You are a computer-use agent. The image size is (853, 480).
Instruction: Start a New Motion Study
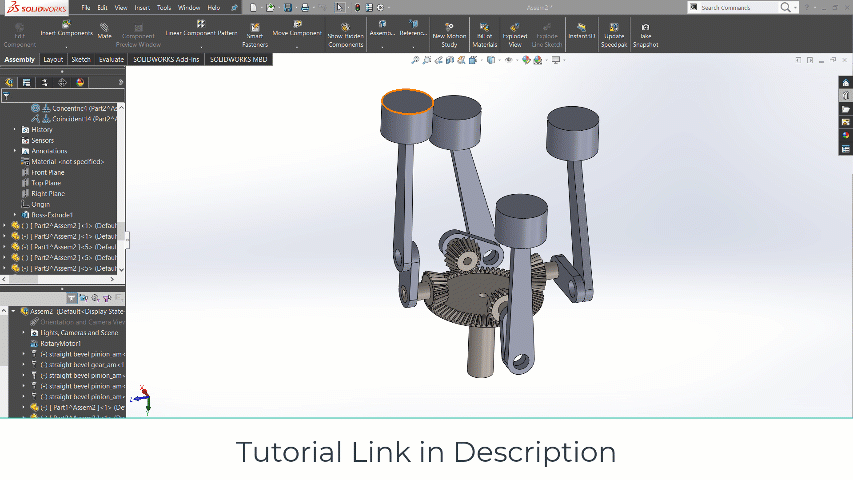point(449,35)
